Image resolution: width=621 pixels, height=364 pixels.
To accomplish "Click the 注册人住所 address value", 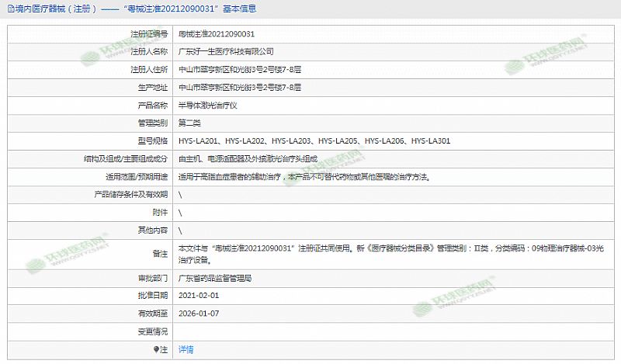I will pyautogui.click(x=239, y=70).
